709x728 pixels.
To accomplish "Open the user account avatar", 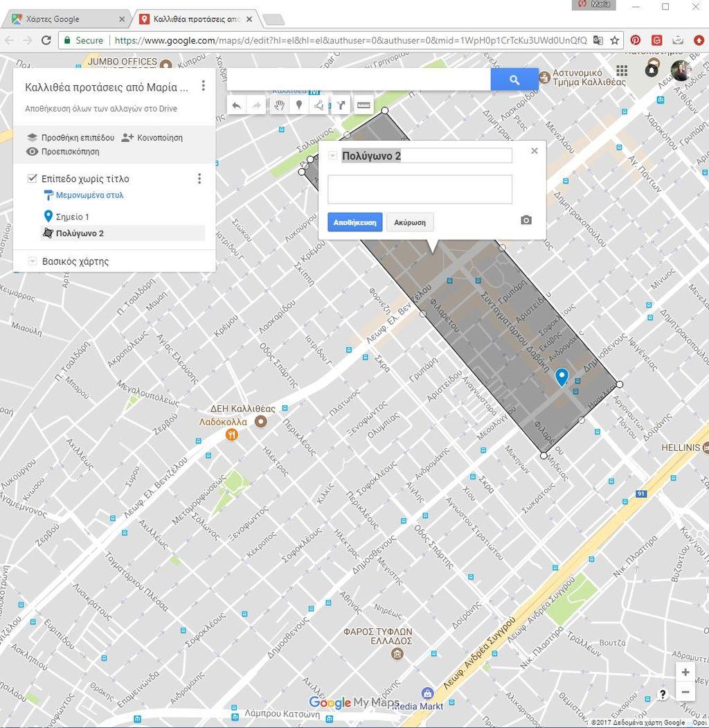I will [681, 71].
